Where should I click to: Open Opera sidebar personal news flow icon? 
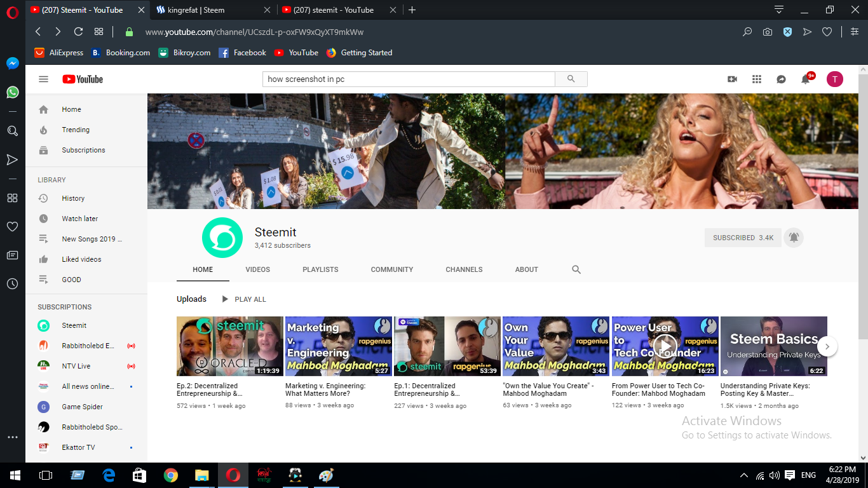[x=12, y=255]
